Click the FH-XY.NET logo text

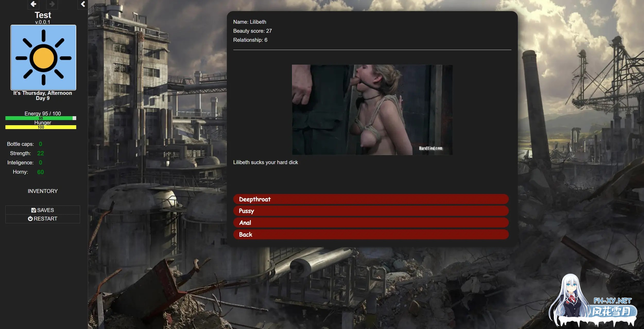click(612, 301)
